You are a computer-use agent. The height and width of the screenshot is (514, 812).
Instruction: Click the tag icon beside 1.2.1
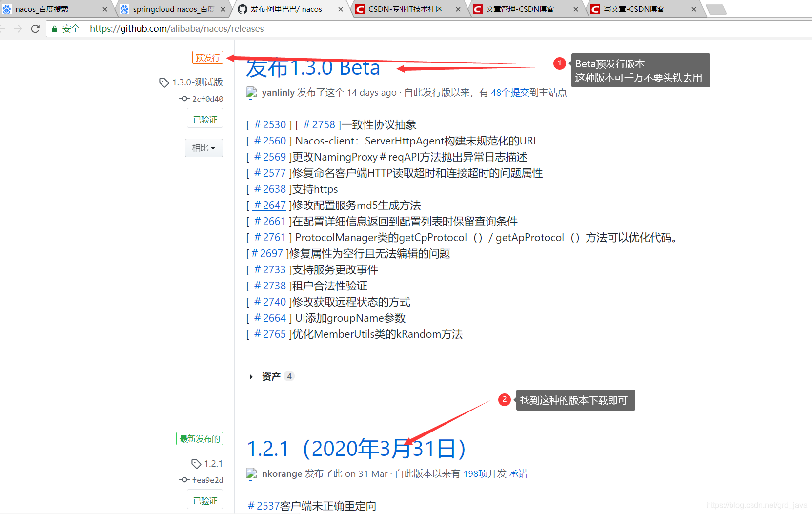click(196, 464)
